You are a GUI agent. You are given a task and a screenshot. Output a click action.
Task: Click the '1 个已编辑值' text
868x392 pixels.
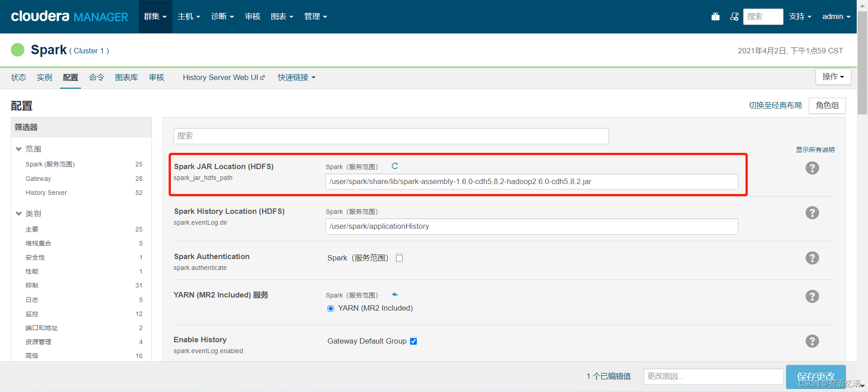[609, 376]
